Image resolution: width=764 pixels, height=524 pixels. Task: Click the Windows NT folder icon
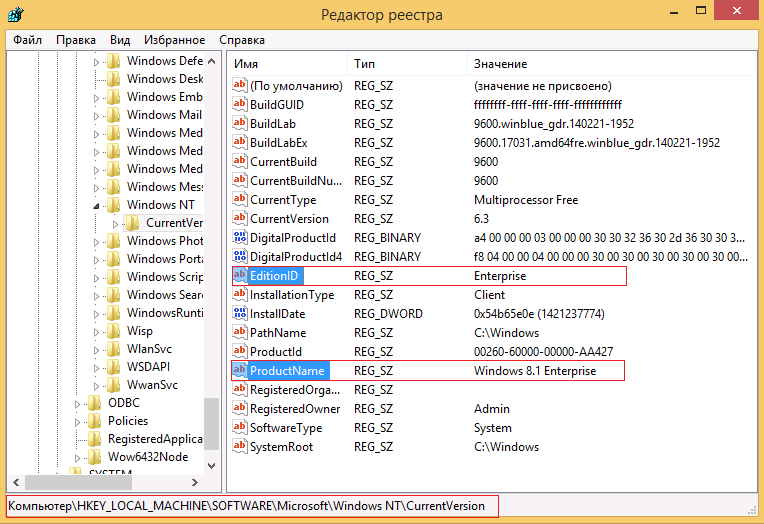click(x=114, y=205)
